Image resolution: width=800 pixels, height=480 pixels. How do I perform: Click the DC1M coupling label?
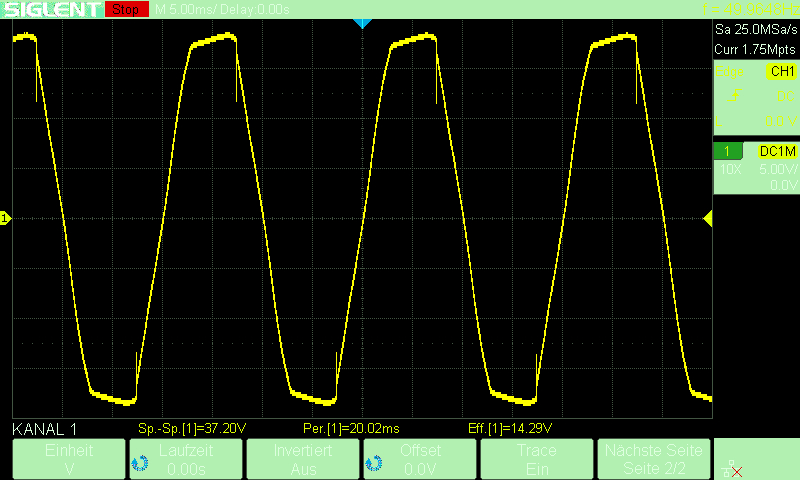point(778,151)
